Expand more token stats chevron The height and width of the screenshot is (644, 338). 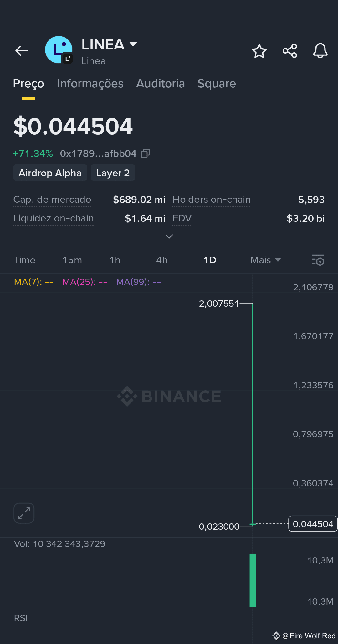[169, 236]
